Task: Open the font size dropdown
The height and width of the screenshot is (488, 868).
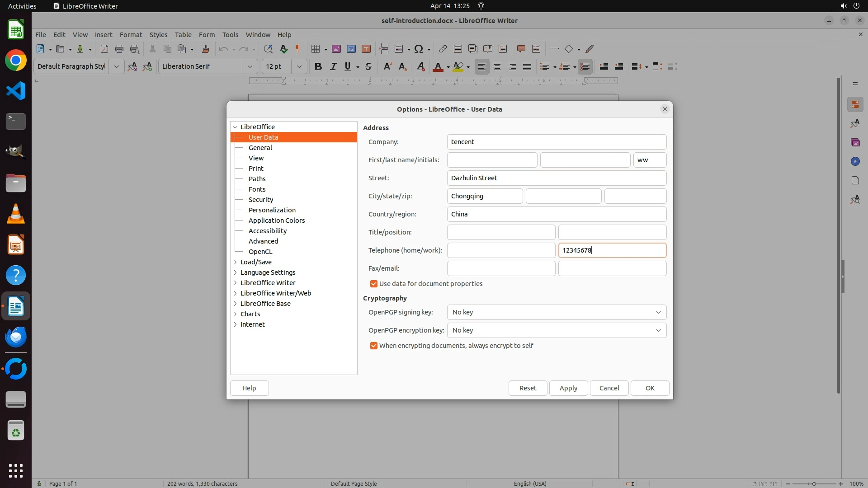Action: click(299, 66)
